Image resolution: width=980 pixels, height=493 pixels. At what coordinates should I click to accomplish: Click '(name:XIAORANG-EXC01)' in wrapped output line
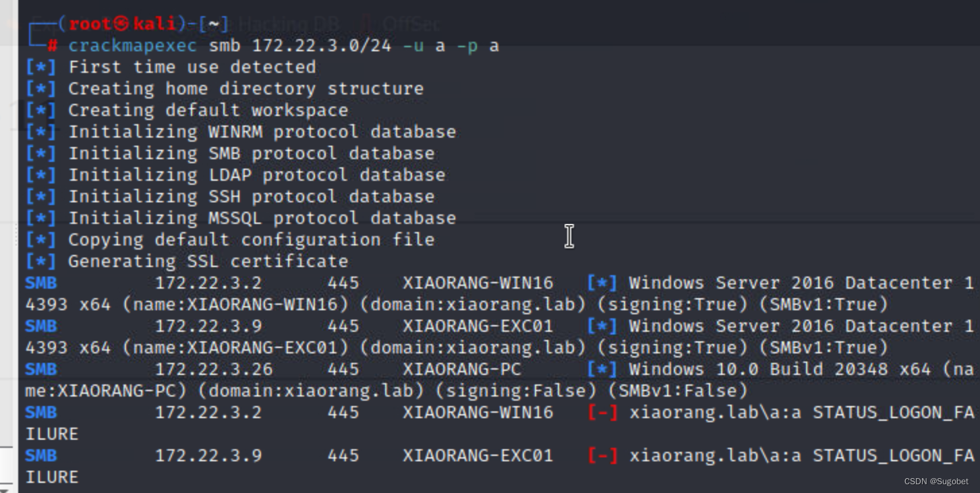[x=235, y=348]
